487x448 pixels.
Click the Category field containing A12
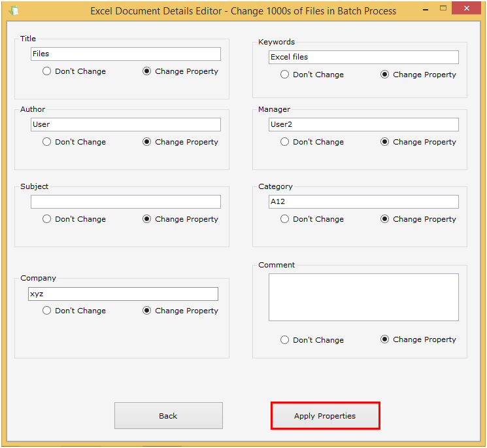tap(363, 202)
